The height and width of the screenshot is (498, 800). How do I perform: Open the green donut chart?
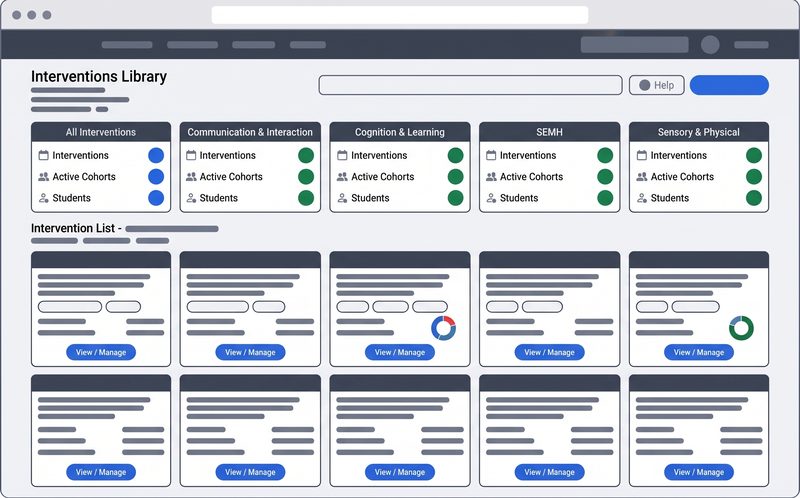[x=741, y=328]
